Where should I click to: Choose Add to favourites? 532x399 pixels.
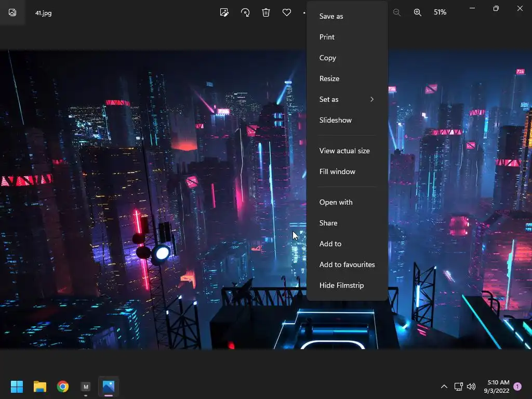347,264
